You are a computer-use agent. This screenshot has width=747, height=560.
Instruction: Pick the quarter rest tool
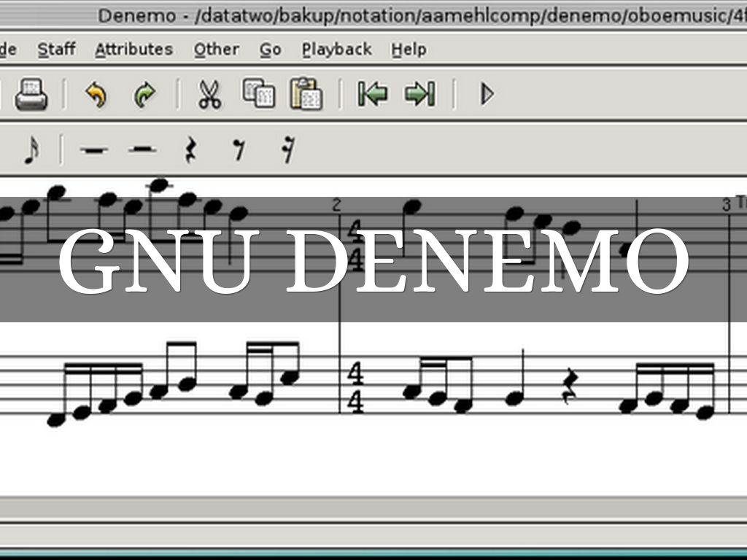point(190,150)
